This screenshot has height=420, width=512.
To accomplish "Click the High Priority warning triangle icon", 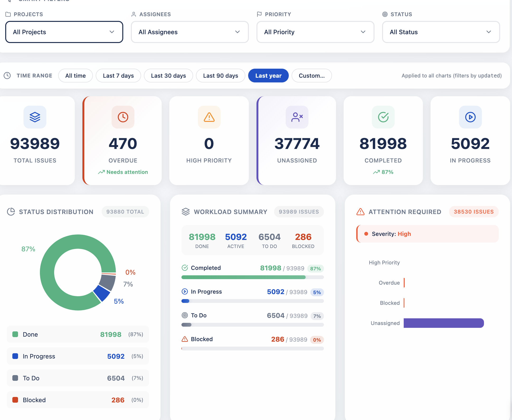I will [x=209, y=117].
